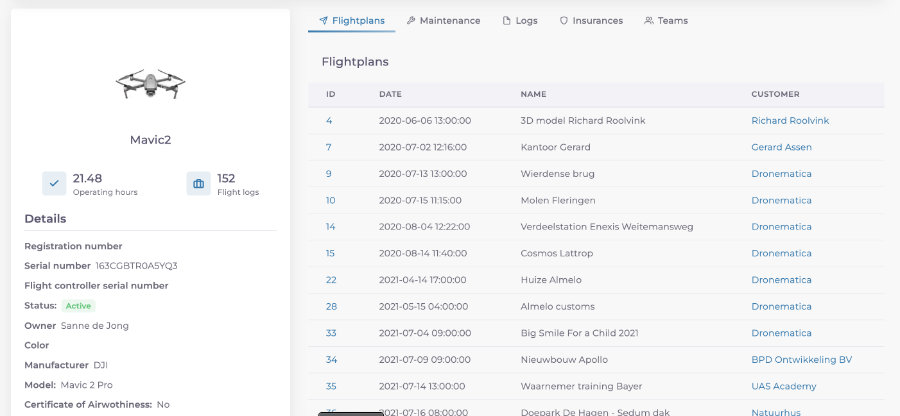Switch to the Maintenance tab
This screenshot has height=416, width=900.
point(443,21)
